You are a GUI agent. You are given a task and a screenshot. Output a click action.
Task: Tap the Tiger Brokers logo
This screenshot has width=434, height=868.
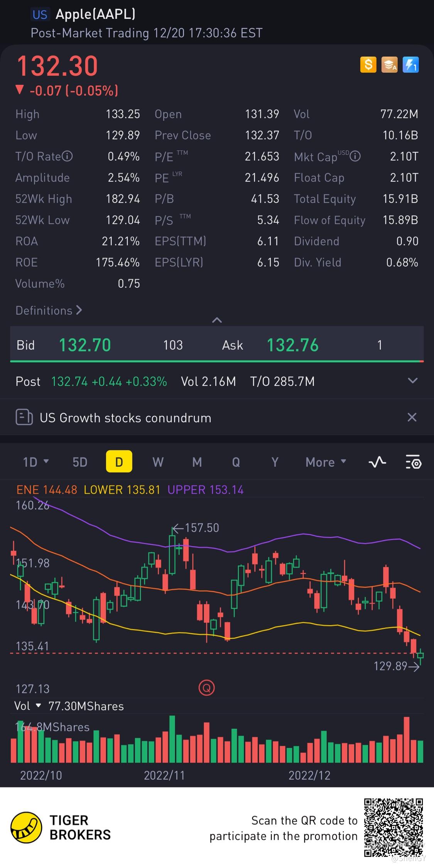[26, 827]
